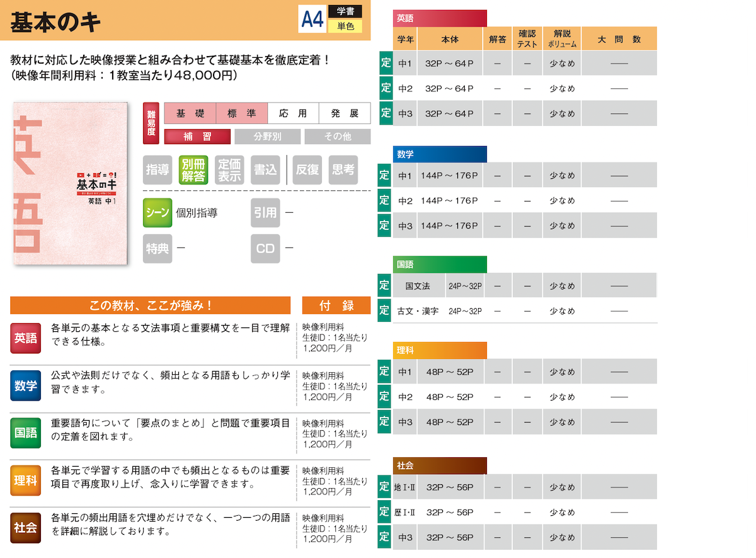Click the yellow 単色 color label
The image size is (756, 558).
click(345, 26)
